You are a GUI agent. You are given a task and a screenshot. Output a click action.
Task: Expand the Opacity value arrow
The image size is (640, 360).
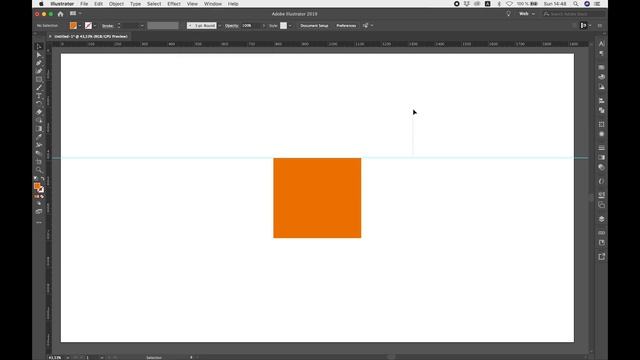(264, 26)
